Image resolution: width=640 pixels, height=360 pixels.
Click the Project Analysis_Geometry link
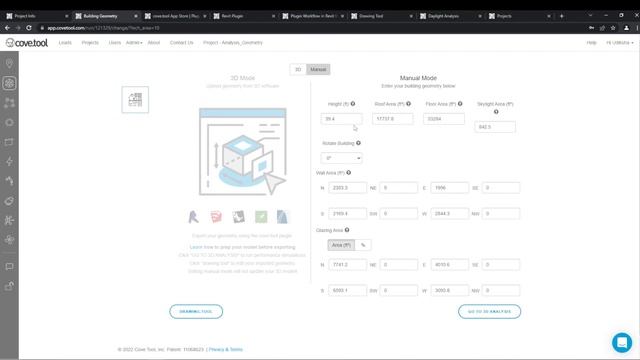click(x=233, y=42)
